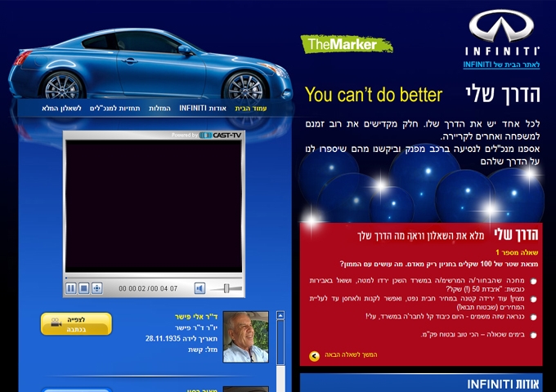Mute the video player sound
556x392 pixels.
200,288
